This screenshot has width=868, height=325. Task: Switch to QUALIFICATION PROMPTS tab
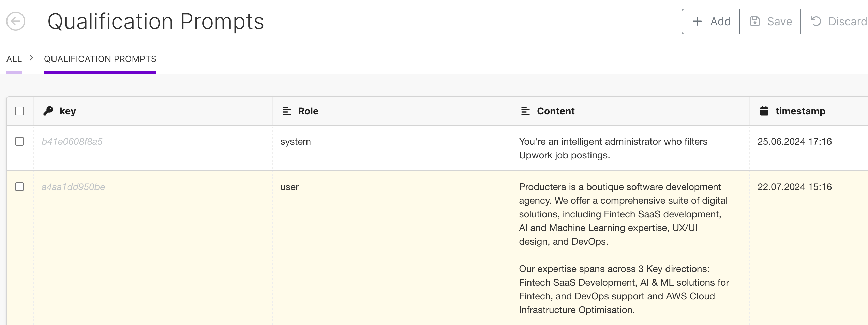[100, 59]
